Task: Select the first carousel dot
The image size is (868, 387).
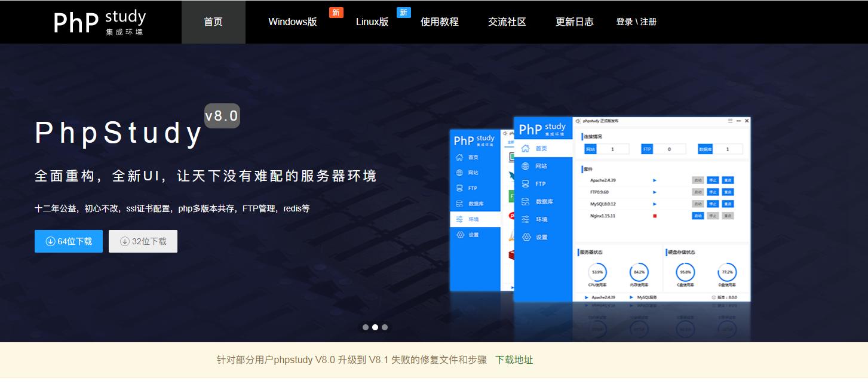Action: (366, 327)
